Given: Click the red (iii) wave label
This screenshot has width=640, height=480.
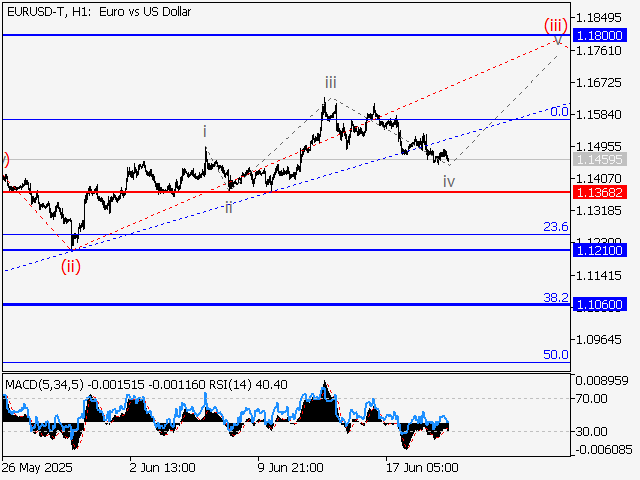Looking at the screenshot, I should [x=557, y=23].
